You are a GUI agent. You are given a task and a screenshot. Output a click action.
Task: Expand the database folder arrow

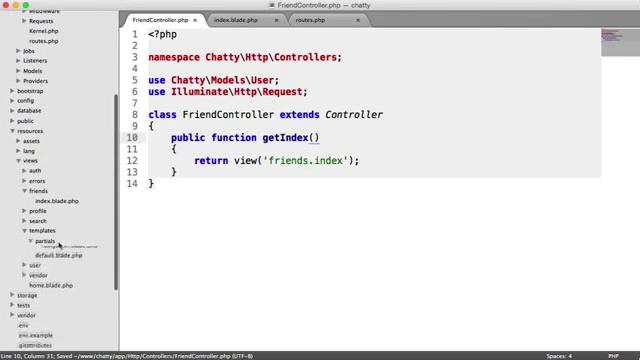point(12,111)
